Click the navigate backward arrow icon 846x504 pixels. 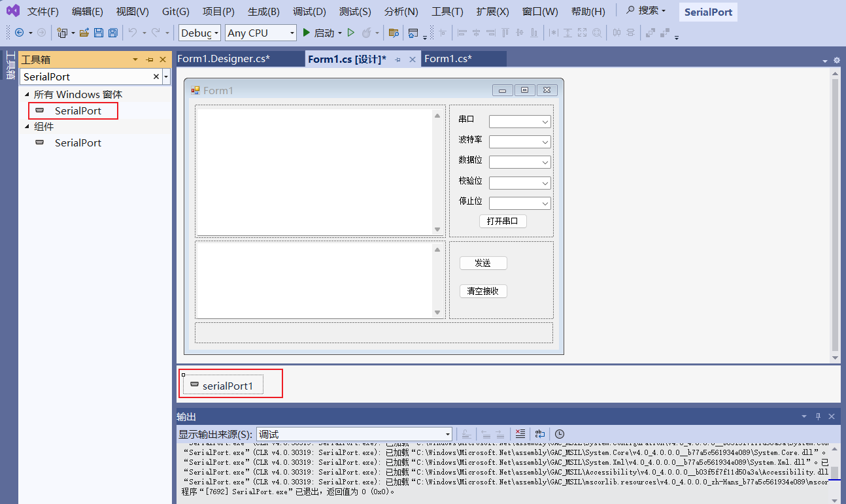tap(19, 33)
